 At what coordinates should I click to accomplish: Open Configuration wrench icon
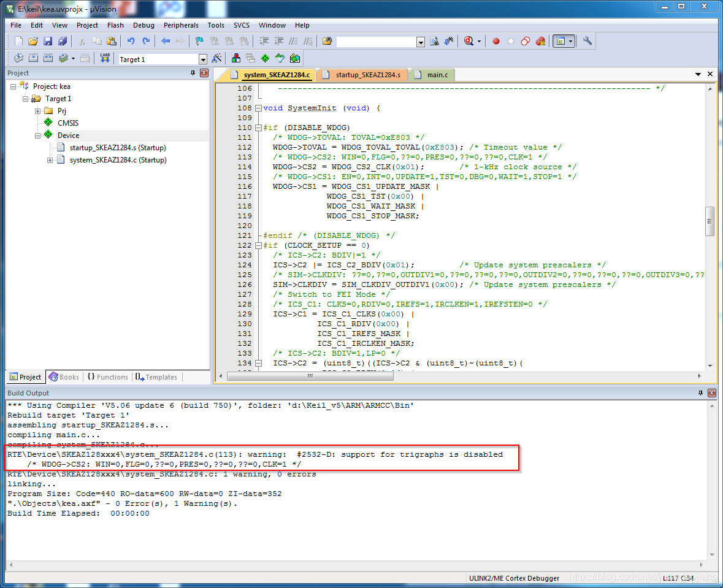click(x=587, y=41)
